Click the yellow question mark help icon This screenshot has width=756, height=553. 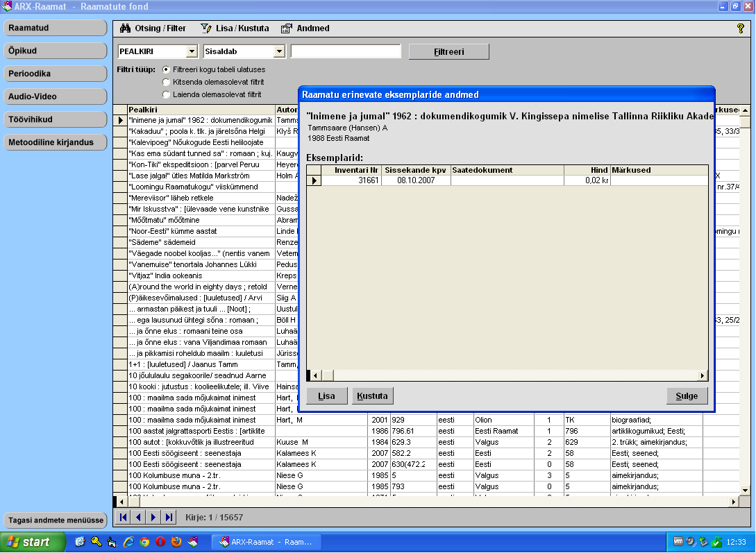(740, 28)
